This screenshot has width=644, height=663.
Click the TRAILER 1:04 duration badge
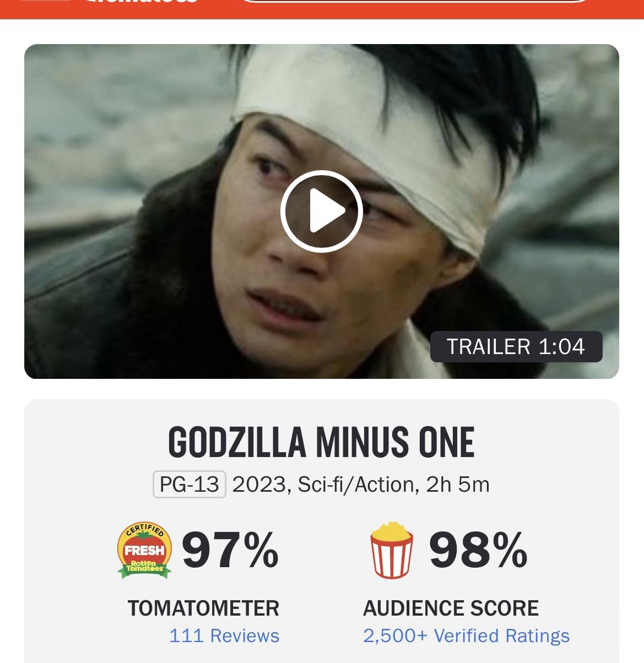click(x=516, y=346)
